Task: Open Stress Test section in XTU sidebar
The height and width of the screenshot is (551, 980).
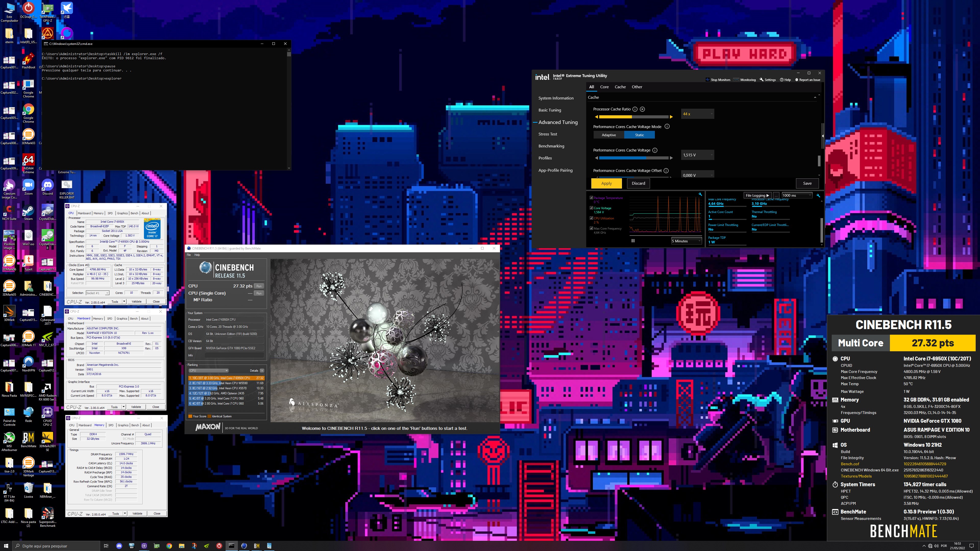Action: (x=547, y=134)
